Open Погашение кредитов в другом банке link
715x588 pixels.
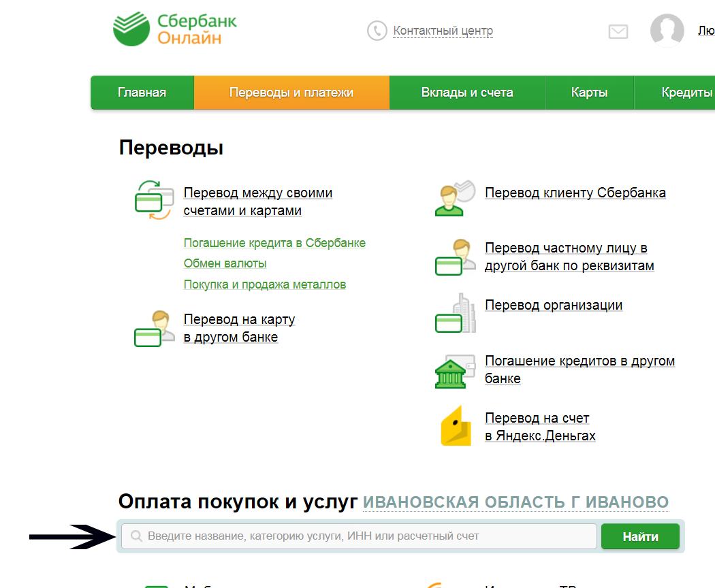[x=580, y=370]
